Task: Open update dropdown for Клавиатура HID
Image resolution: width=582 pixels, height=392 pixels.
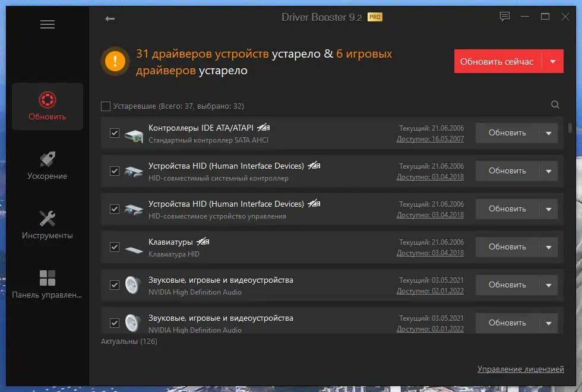Action: (x=549, y=247)
